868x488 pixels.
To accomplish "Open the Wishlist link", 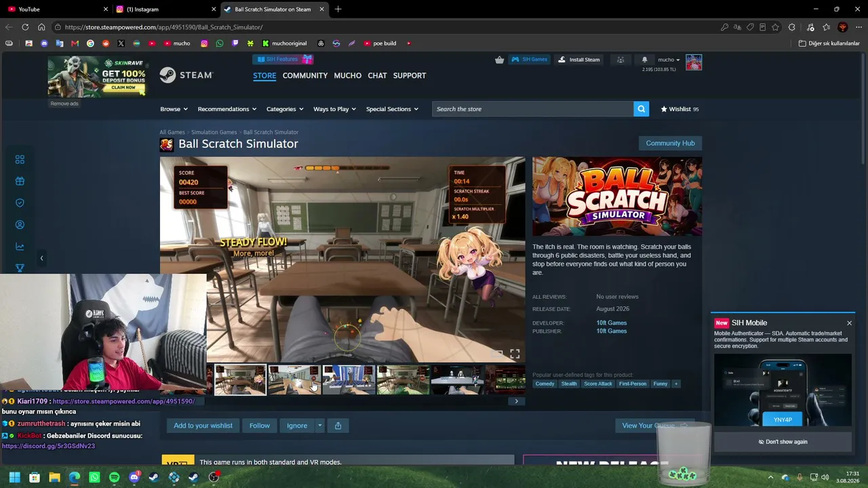I will click(679, 109).
